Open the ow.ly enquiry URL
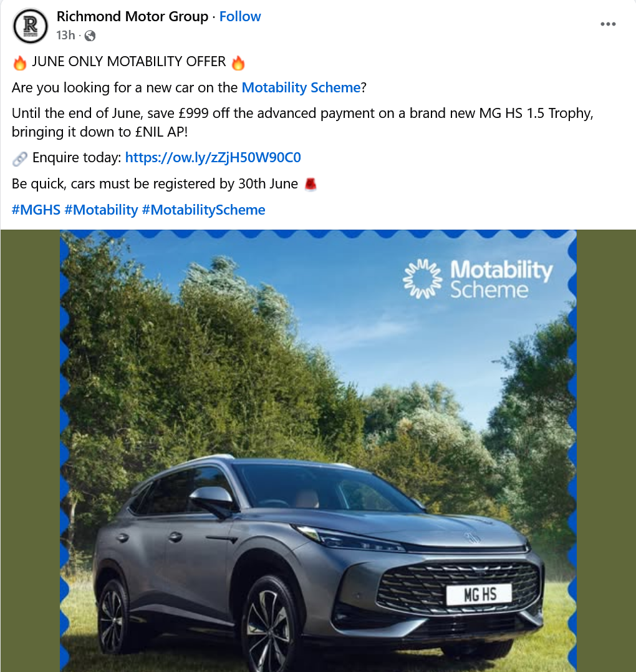The height and width of the screenshot is (672, 636). pyautogui.click(x=213, y=158)
